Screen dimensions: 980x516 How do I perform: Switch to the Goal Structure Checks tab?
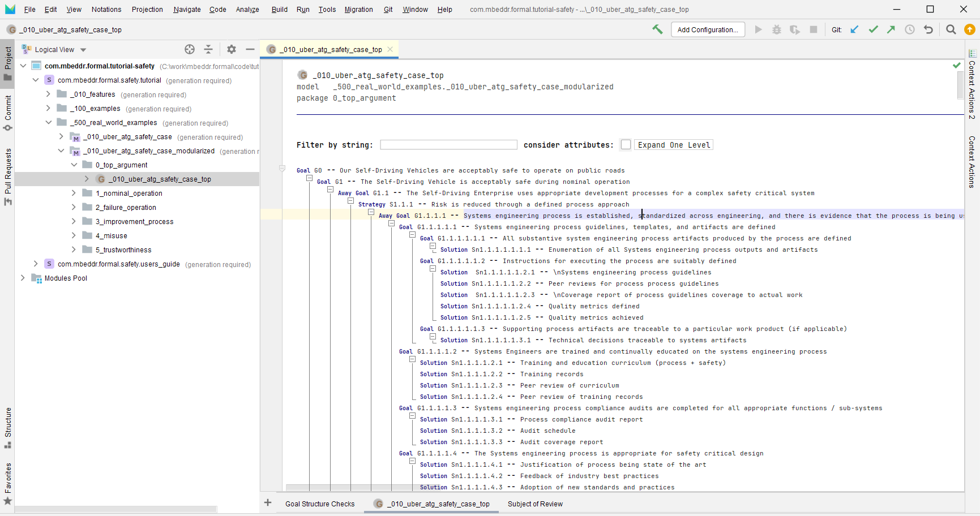tap(320, 504)
